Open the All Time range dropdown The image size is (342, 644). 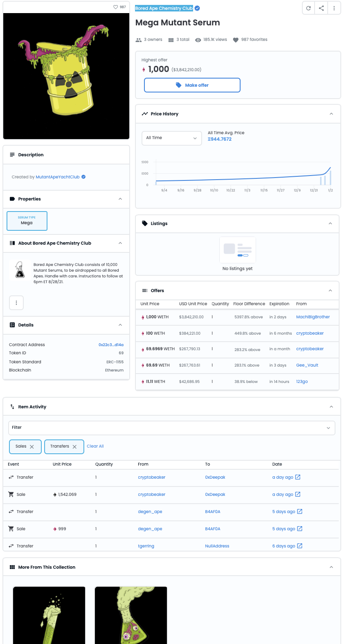coord(172,138)
